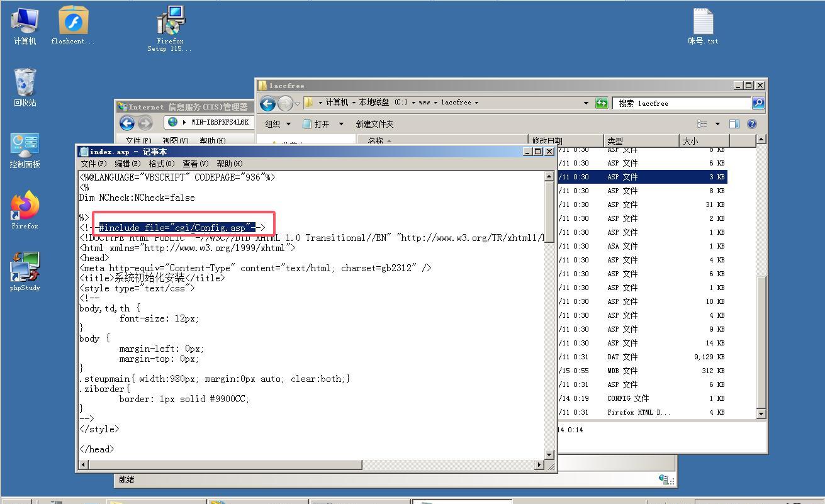Expand the arrow after www breadcrumb
The width and height of the screenshot is (825, 504).
[435, 103]
